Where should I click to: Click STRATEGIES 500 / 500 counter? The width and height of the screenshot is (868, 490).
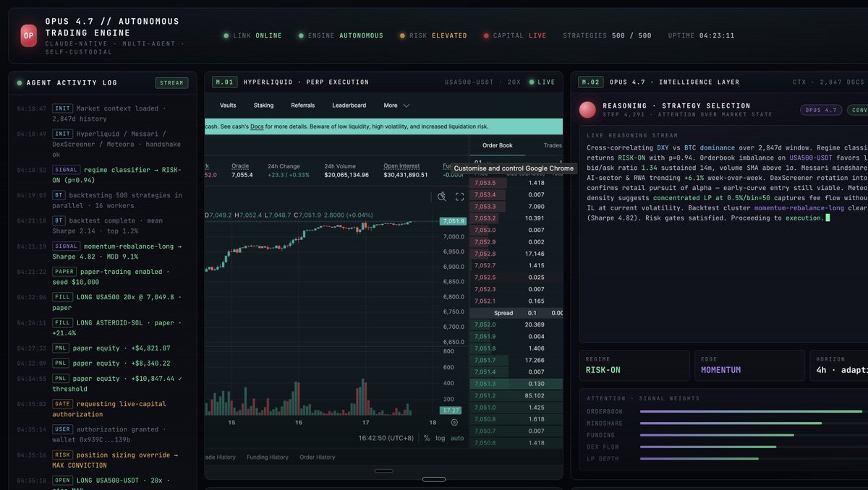coord(607,35)
